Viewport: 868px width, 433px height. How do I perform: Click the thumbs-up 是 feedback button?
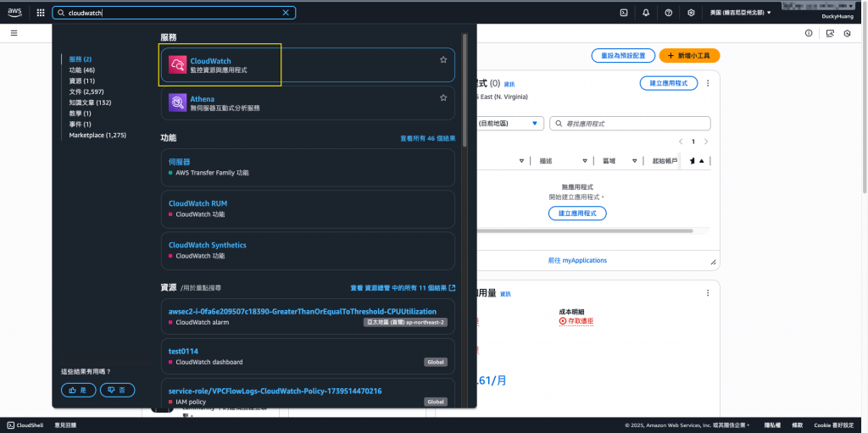(x=79, y=391)
